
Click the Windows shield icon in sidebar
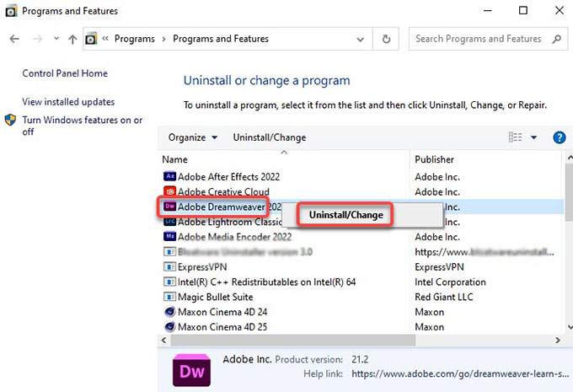10,120
